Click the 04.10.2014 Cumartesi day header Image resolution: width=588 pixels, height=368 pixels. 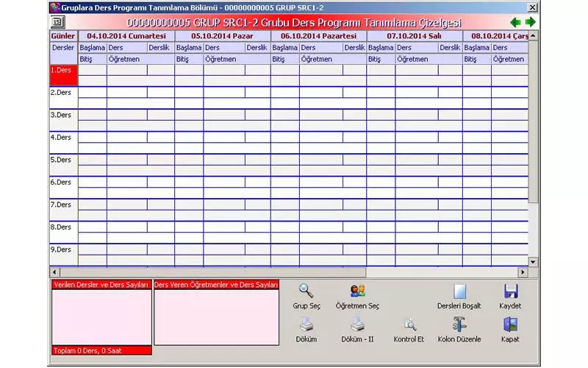coord(126,36)
